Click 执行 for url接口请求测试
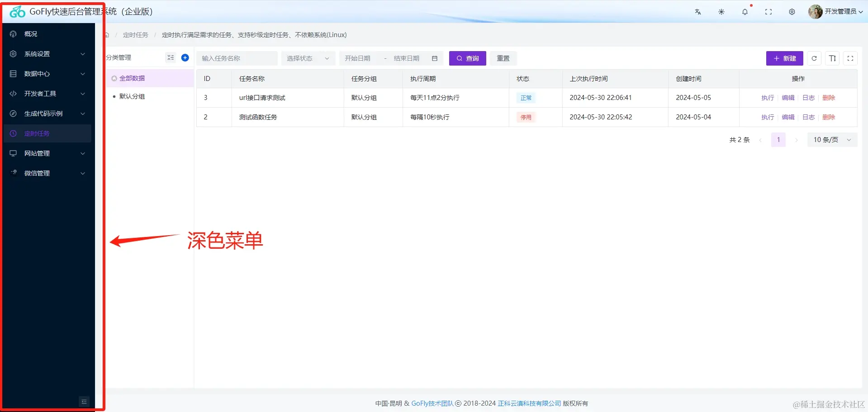 pos(768,98)
